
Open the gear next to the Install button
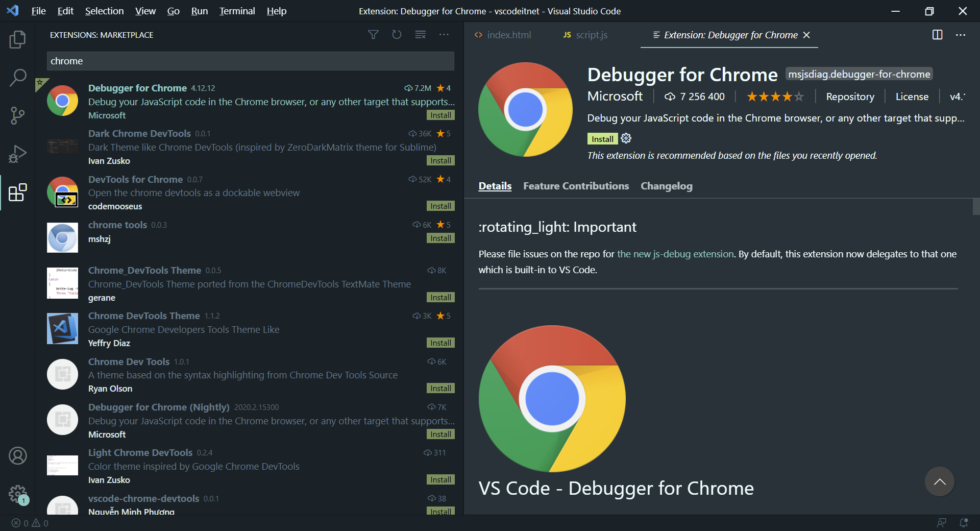tap(625, 138)
